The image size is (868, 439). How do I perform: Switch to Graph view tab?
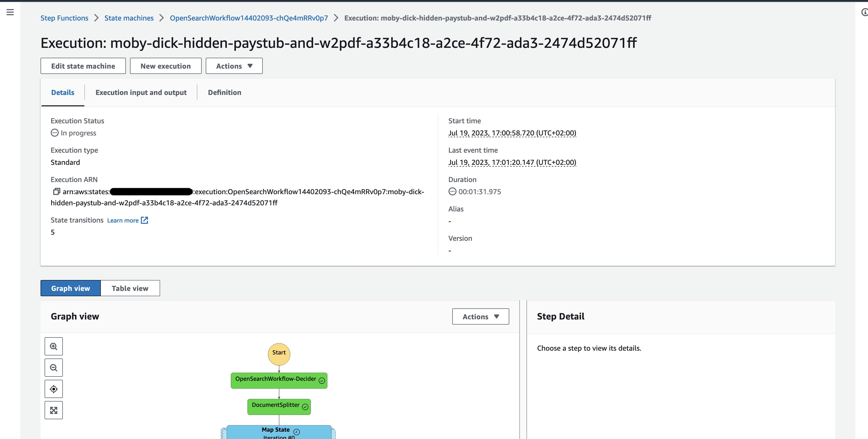[71, 288]
